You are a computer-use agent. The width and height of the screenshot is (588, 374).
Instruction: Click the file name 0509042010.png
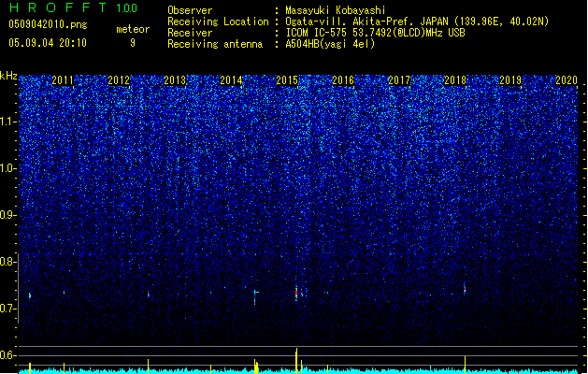pyautogui.click(x=48, y=25)
